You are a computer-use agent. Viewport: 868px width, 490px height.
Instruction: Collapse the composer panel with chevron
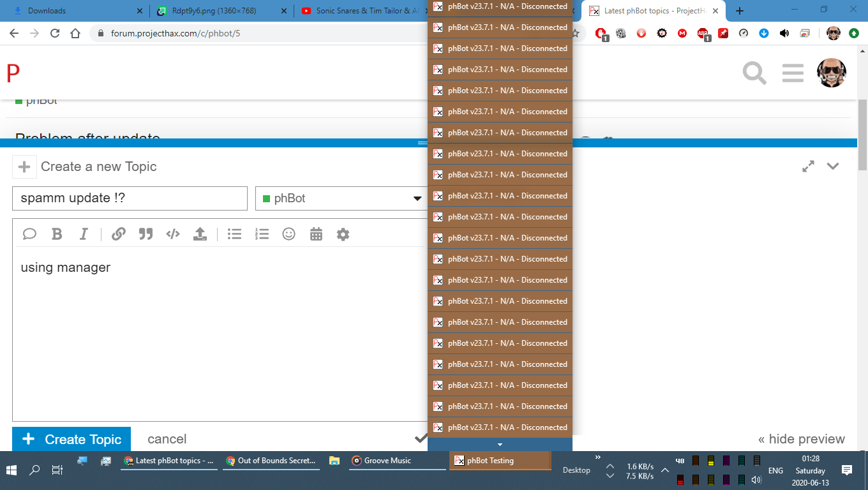point(833,166)
